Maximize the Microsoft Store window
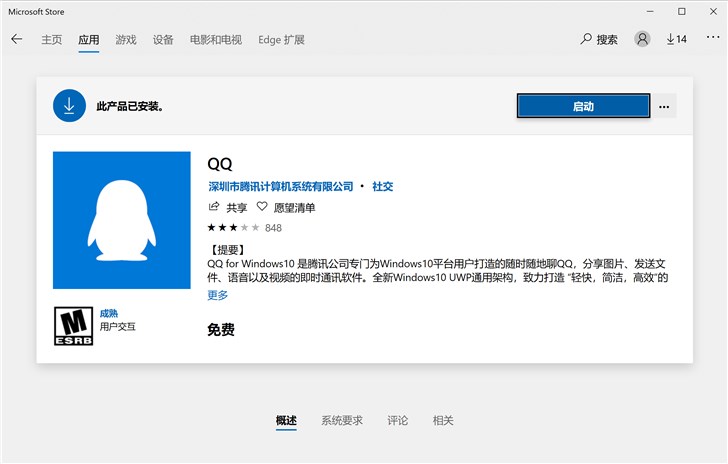The height and width of the screenshot is (464, 728). [x=682, y=11]
